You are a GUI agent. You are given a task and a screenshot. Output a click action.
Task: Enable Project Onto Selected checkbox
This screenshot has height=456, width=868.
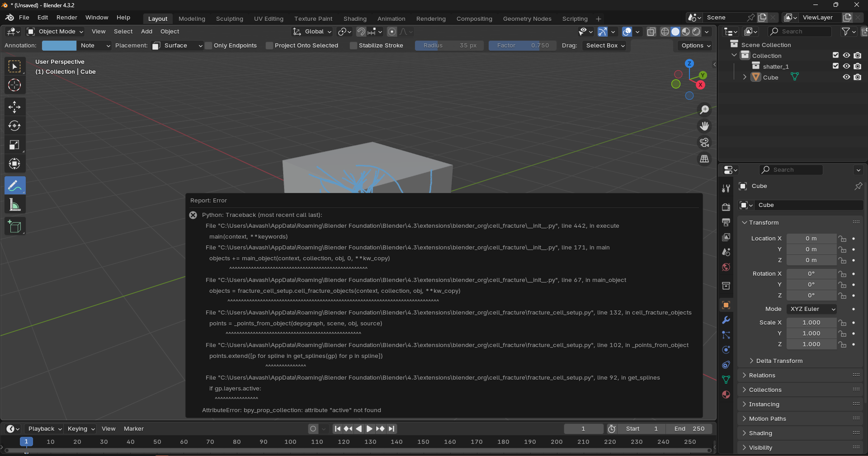[x=269, y=46]
